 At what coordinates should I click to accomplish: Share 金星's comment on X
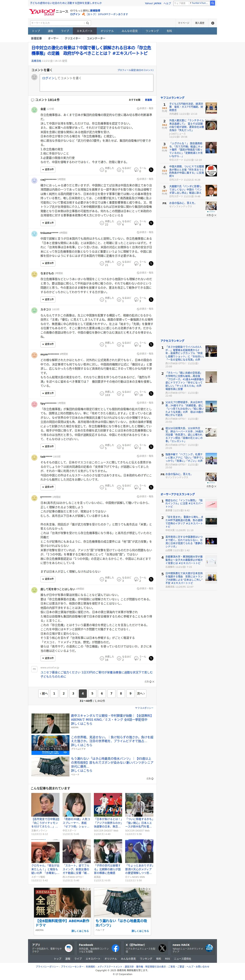click(151, 170)
